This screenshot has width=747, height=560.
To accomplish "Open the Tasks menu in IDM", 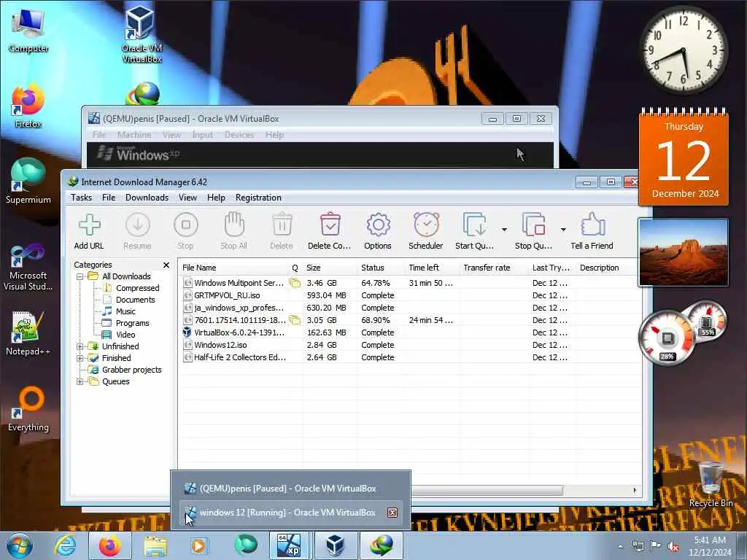I will coord(82,198).
